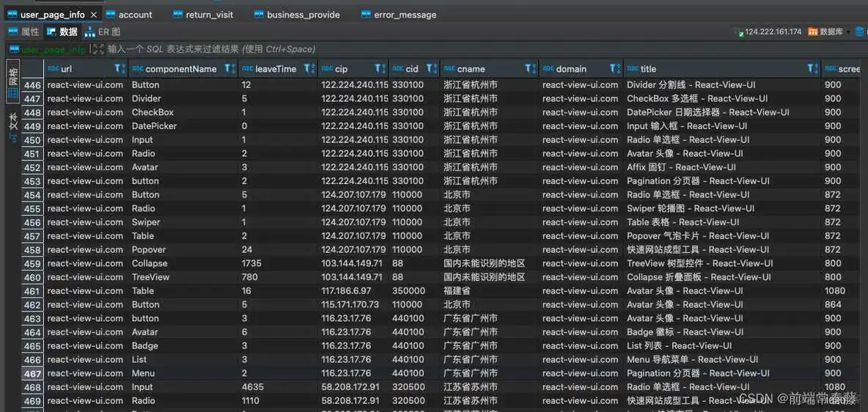Viewport: 868px width, 412px height.
Task: Open the 属性 properties sub-tab
Action: [23, 32]
